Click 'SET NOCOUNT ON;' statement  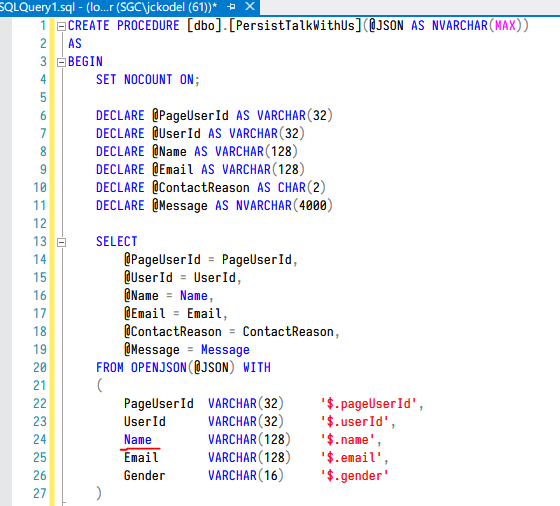click(148, 80)
